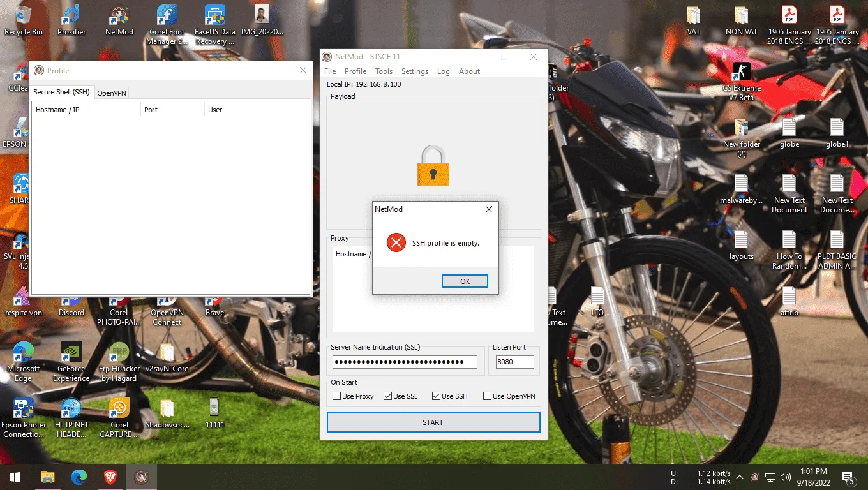Open Microsoft Edge from the taskbar
The width and height of the screenshot is (868, 490).
[x=79, y=477]
